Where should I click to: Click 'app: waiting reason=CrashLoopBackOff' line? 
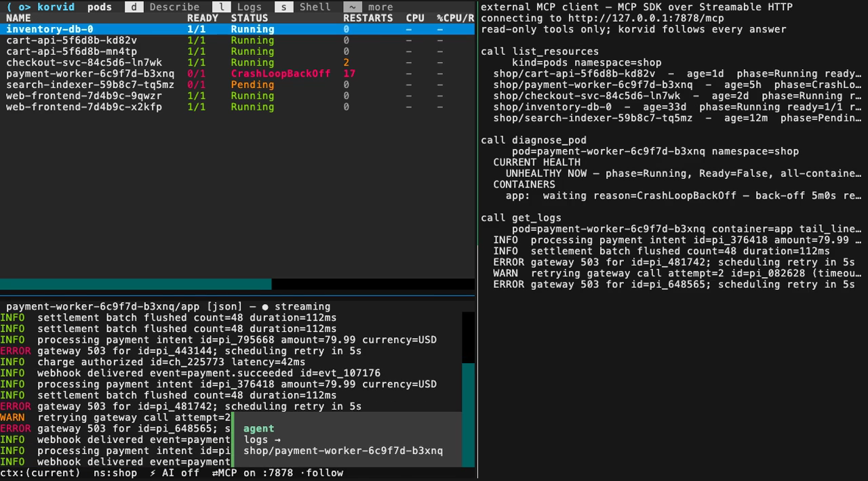pos(684,196)
